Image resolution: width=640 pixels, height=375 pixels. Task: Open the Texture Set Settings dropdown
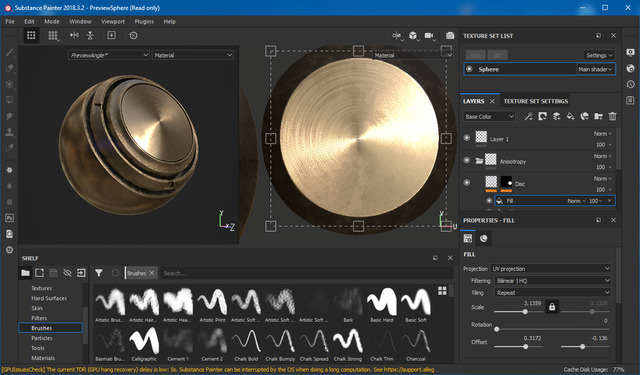pyautogui.click(x=599, y=55)
